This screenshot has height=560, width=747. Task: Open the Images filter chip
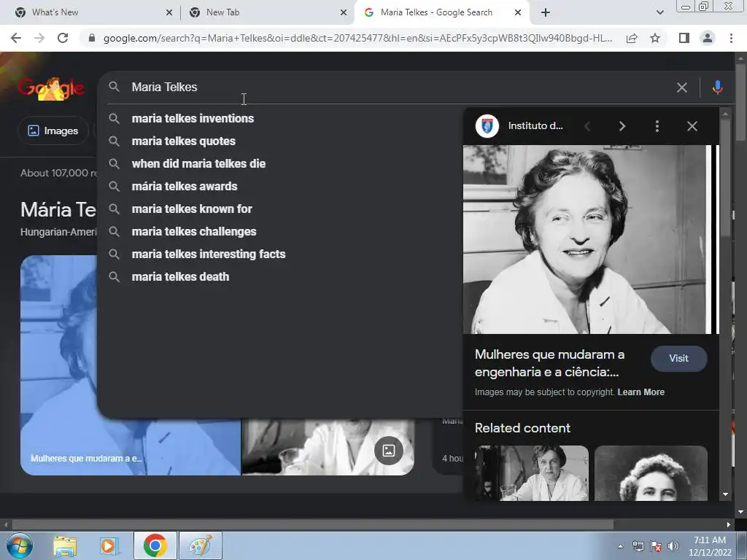point(53,131)
